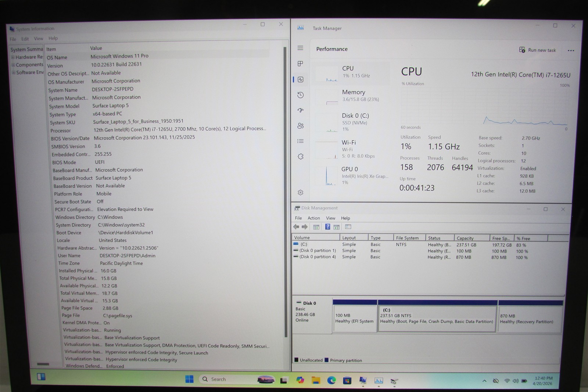Select Memory performance graph thumbnail
Image resolution: width=588 pixels, height=392 pixels.
tap(326, 97)
